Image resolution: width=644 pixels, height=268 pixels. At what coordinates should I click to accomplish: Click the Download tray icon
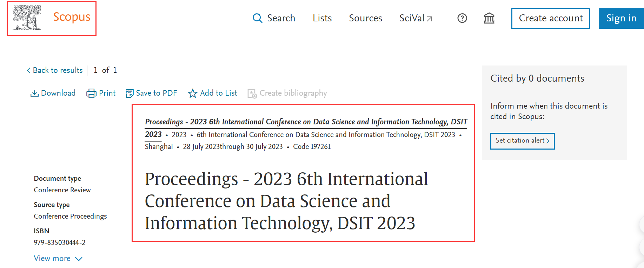(x=34, y=93)
